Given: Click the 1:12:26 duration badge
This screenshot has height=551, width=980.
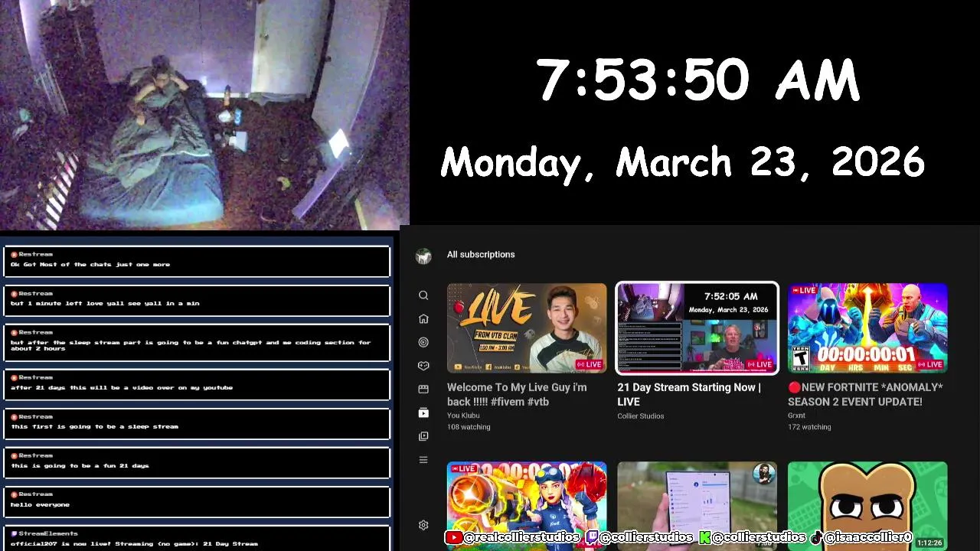Looking at the screenshot, I should click(929, 543).
